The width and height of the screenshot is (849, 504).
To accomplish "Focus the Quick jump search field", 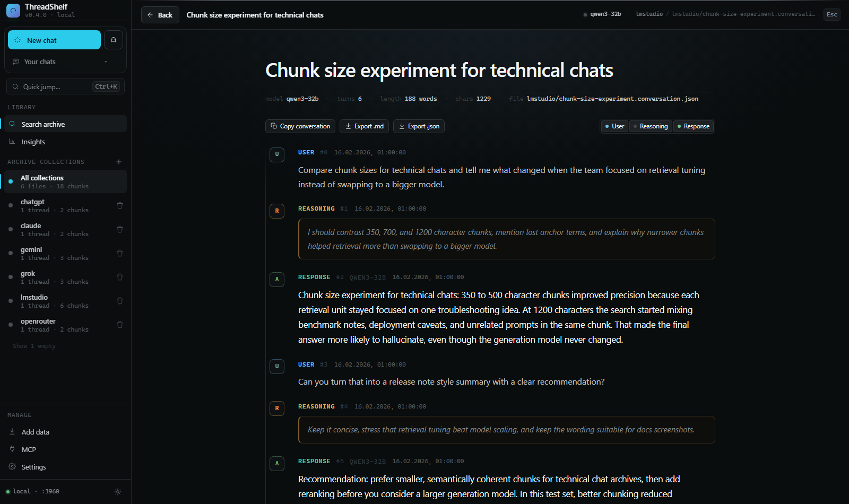I will coord(65,86).
